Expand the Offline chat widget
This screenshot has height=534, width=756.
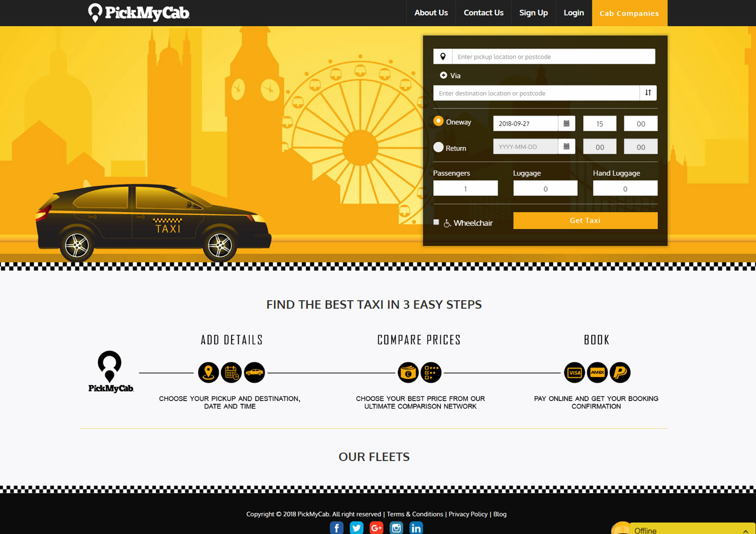[746, 531]
